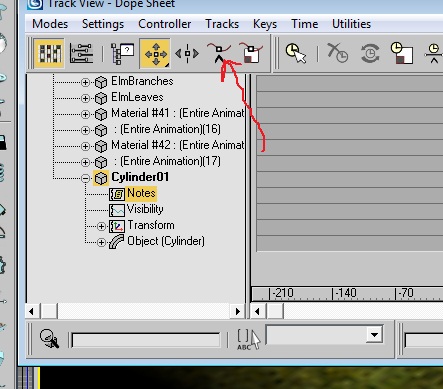Click the Reverse Time icon
Viewport: 443px width, 389px height.
pos(370,53)
